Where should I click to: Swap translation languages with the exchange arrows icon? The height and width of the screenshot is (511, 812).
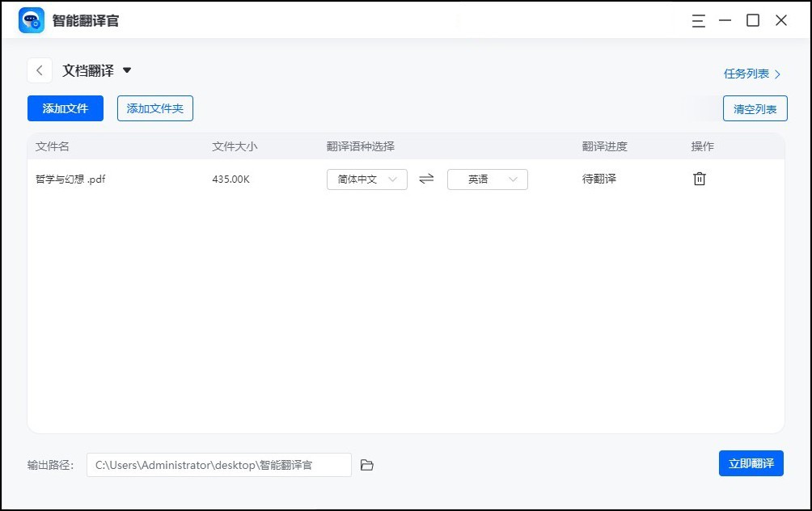426,179
